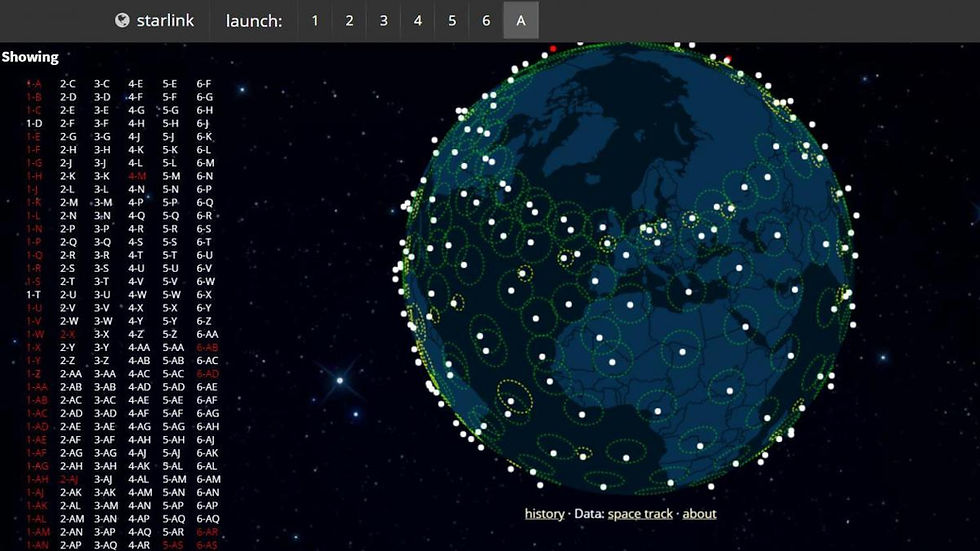Click satellite 4-Z entry

click(x=136, y=334)
